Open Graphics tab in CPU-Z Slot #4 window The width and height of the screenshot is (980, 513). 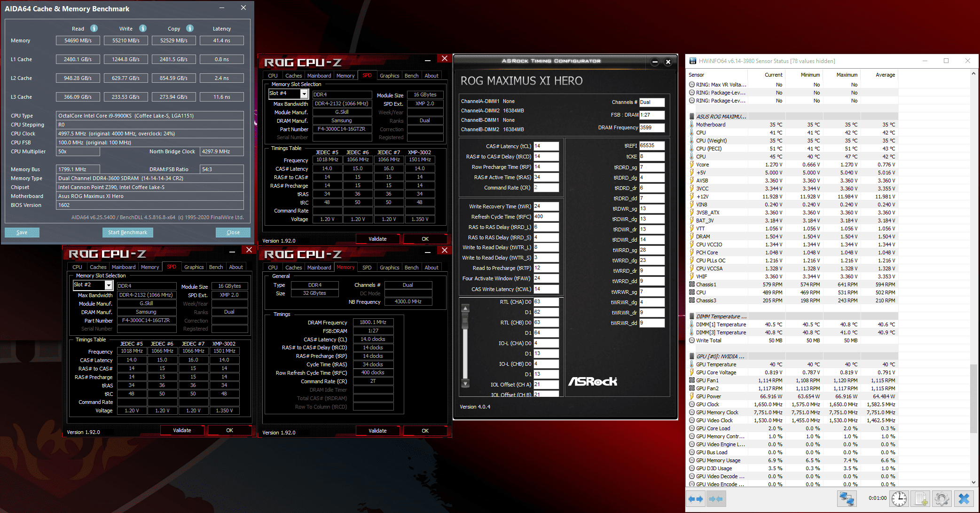click(389, 76)
